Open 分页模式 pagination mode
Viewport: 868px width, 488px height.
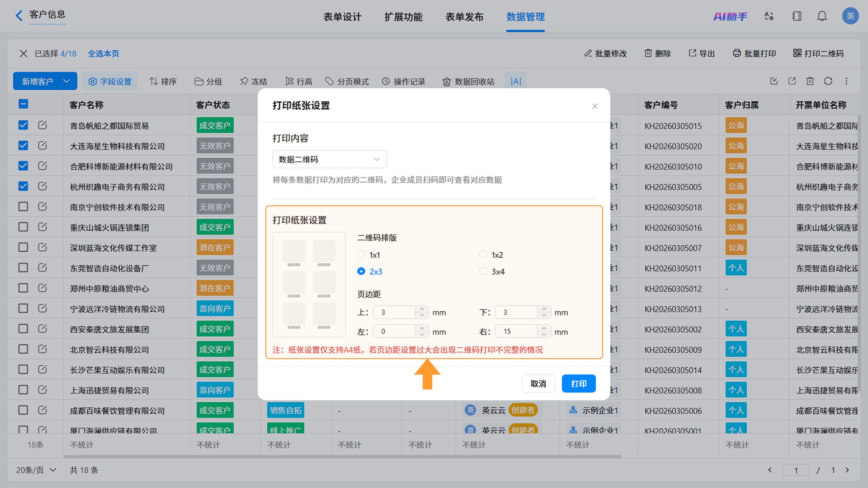347,81
